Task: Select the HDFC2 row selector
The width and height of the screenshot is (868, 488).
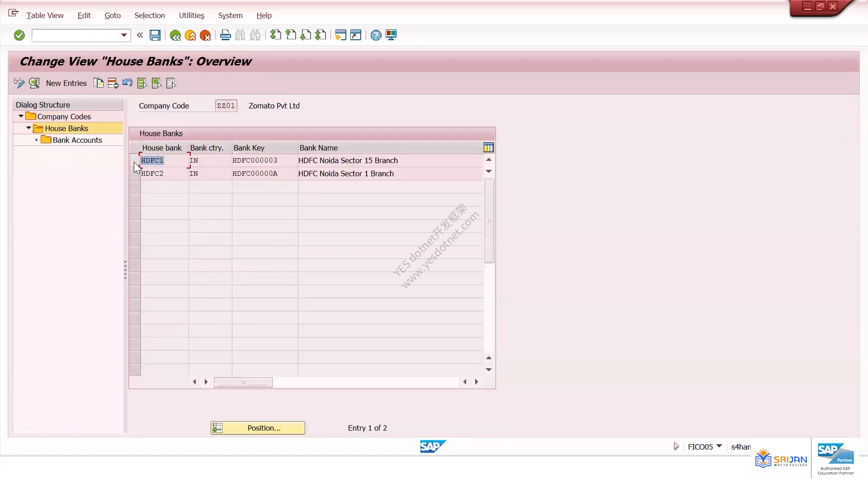Action: pyautogui.click(x=135, y=174)
